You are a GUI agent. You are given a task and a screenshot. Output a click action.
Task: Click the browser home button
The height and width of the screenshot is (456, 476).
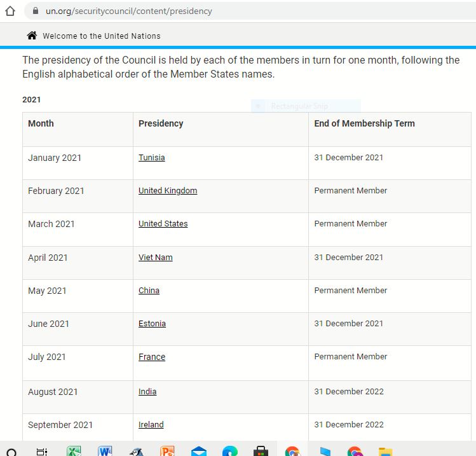(x=10, y=11)
